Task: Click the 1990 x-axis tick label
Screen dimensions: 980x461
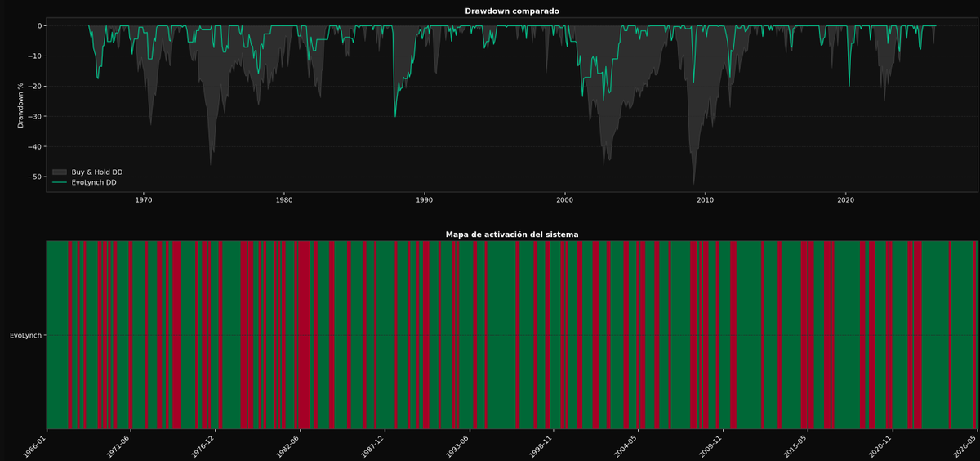Action: coord(425,199)
